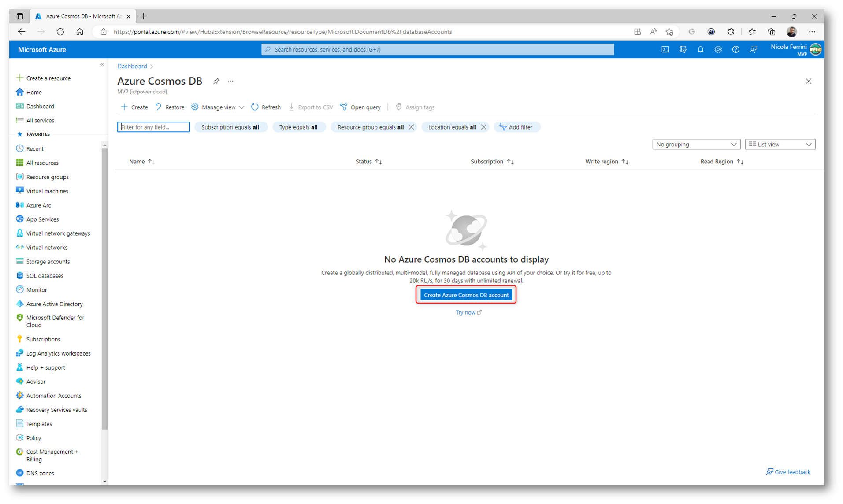Open the Nicola Ferrini account menu
Image resolution: width=843 pixels, height=504 pixels.
tap(796, 49)
